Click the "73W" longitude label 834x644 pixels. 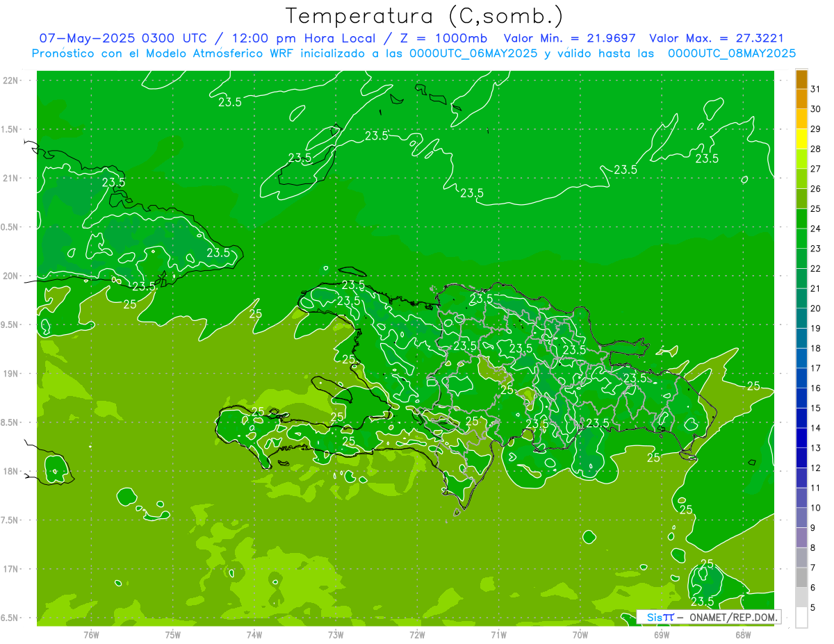pyautogui.click(x=336, y=635)
